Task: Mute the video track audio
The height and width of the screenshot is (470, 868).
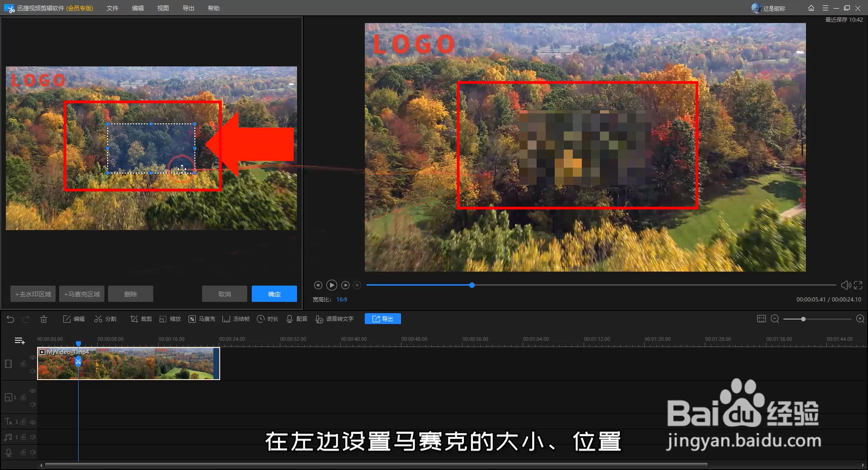Action: point(33,371)
